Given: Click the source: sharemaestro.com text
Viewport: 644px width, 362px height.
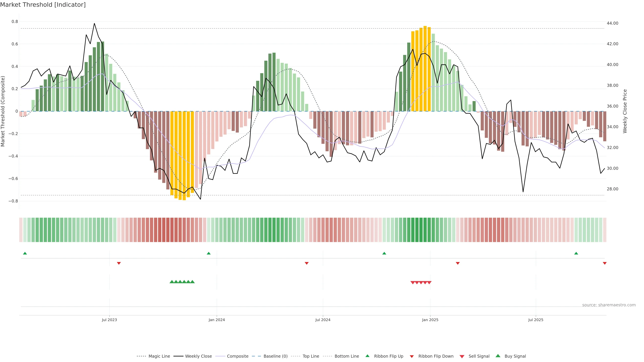Looking at the screenshot, I should point(609,305).
